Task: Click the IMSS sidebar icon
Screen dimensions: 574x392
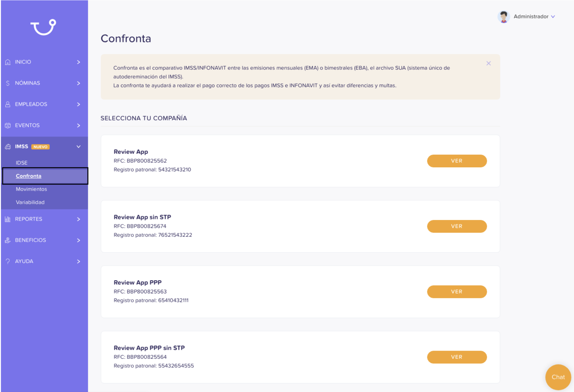Action: click(x=8, y=147)
